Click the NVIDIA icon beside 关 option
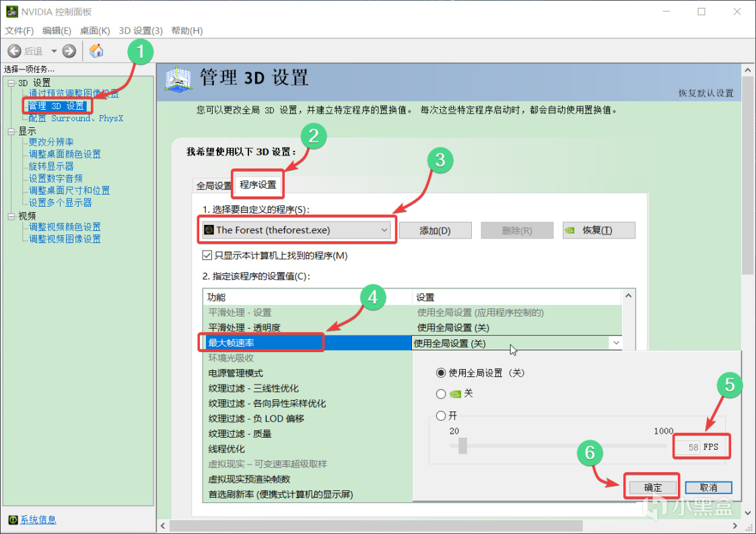 [x=455, y=394]
